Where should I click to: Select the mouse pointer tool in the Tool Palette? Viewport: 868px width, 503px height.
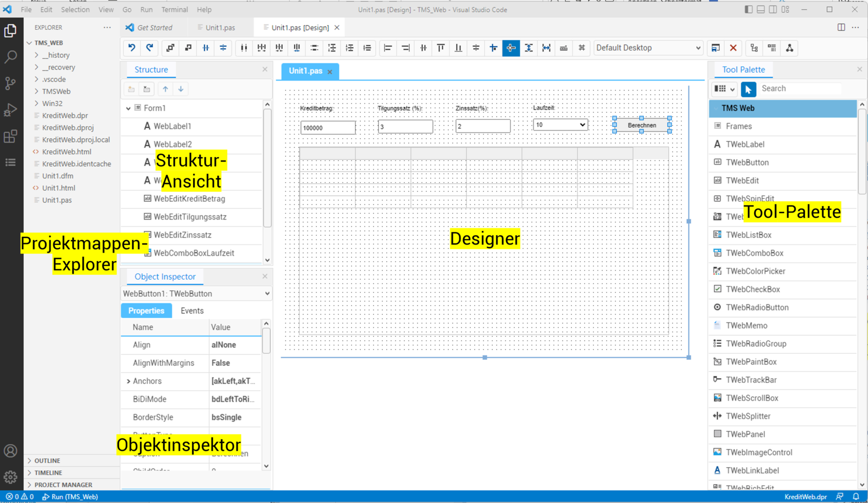pyautogui.click(x=748, y=89)
